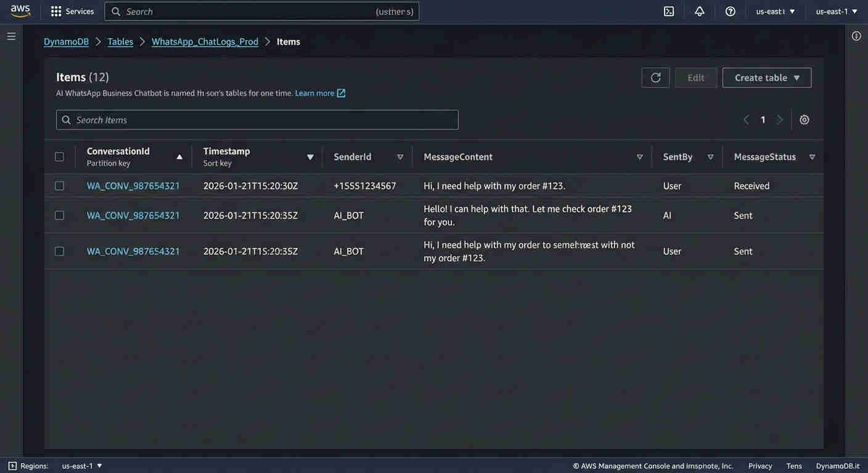Click the Received status cell

click(751, 186)
